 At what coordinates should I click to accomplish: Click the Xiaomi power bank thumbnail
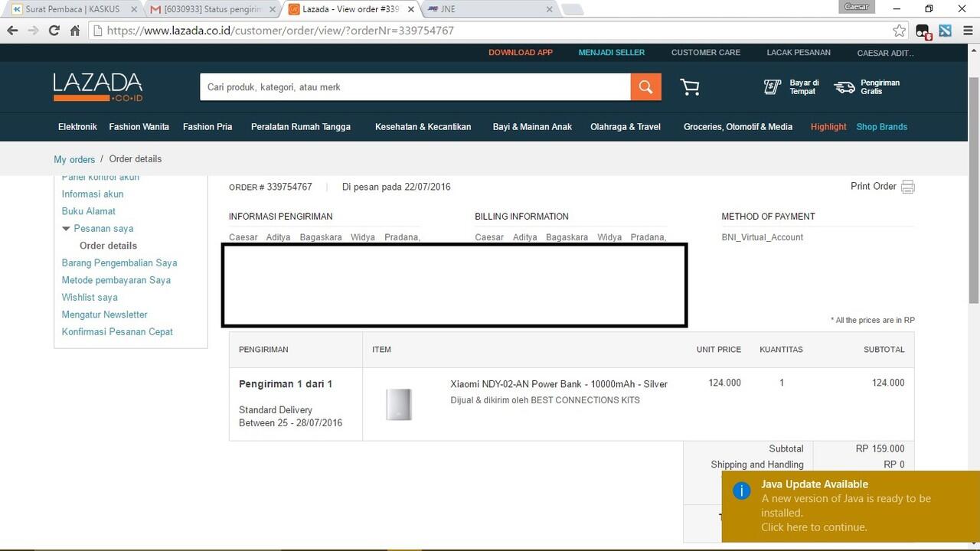(x=399, y=404)
